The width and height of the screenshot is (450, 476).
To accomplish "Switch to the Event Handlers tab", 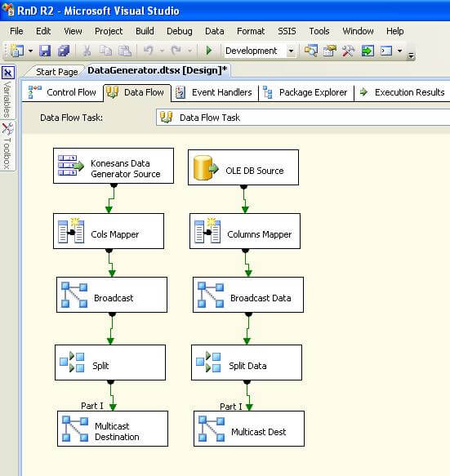I will (x=214, y=92).
